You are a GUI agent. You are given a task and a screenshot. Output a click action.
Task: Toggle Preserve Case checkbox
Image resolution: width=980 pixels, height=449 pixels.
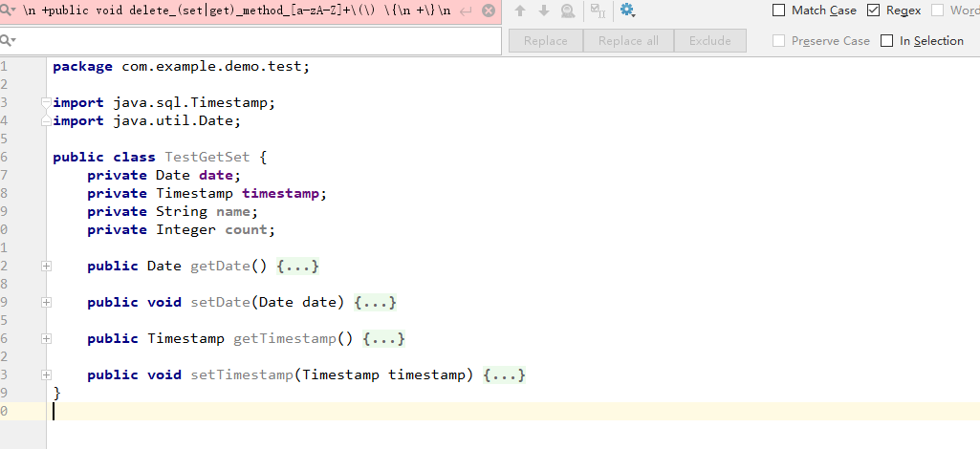[779, 40]
